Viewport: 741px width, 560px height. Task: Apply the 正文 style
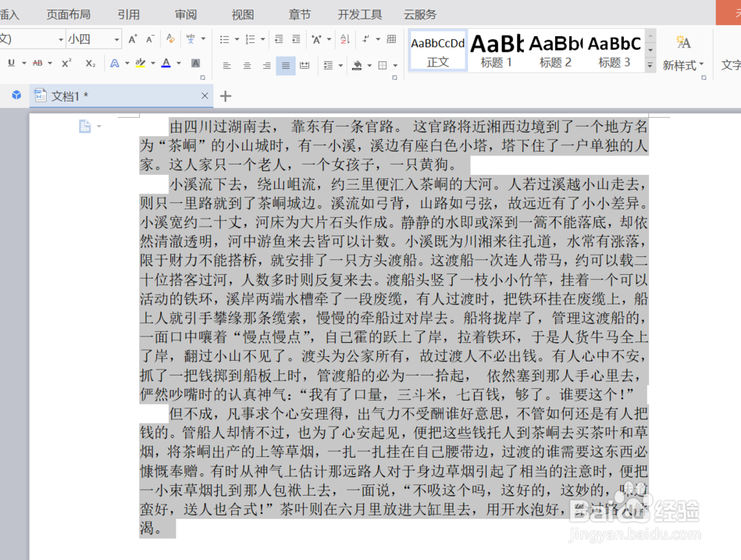[438, 52]
